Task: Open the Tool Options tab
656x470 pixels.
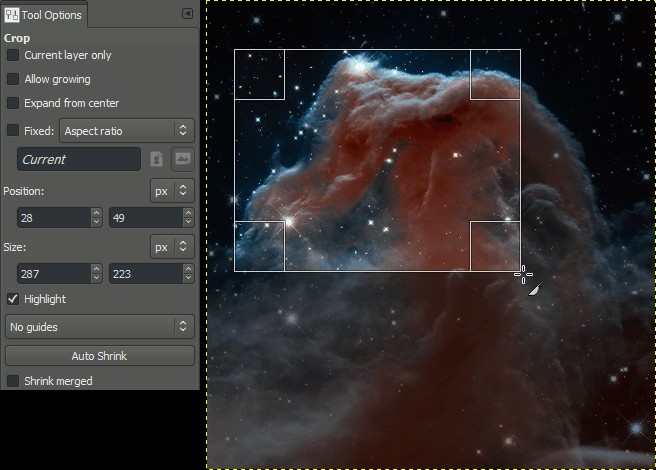Action: point(43,15)
